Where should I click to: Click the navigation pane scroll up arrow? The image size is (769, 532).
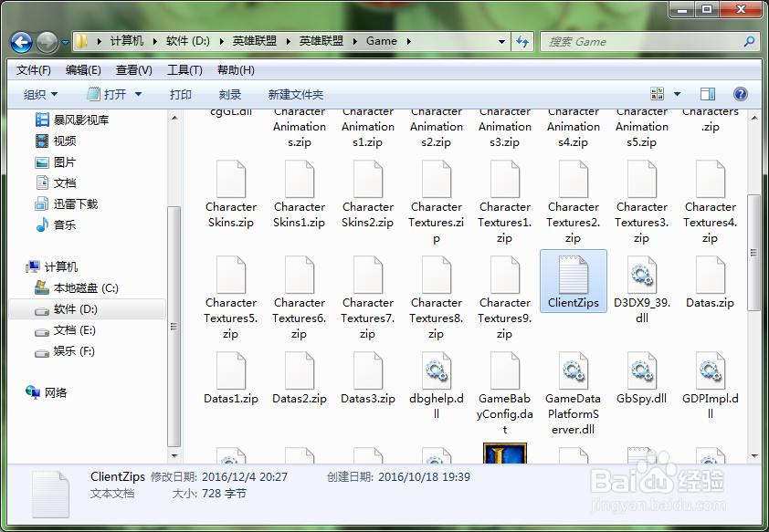tap(174, 118)
